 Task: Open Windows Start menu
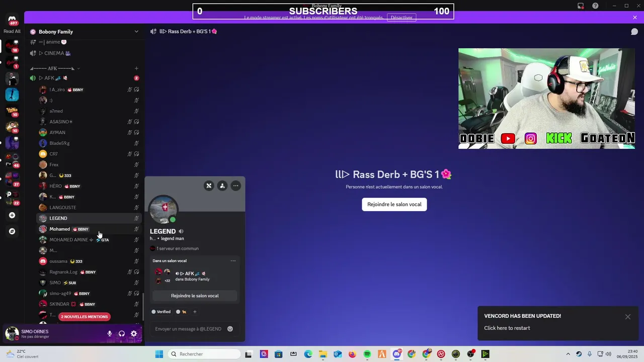click(159, 354)
